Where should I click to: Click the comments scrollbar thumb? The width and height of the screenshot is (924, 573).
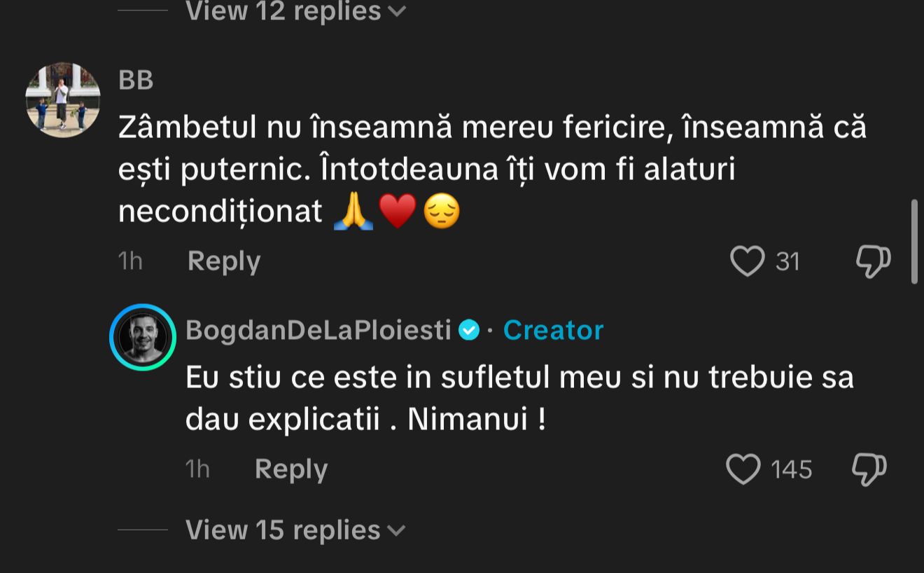coord(914,242)
